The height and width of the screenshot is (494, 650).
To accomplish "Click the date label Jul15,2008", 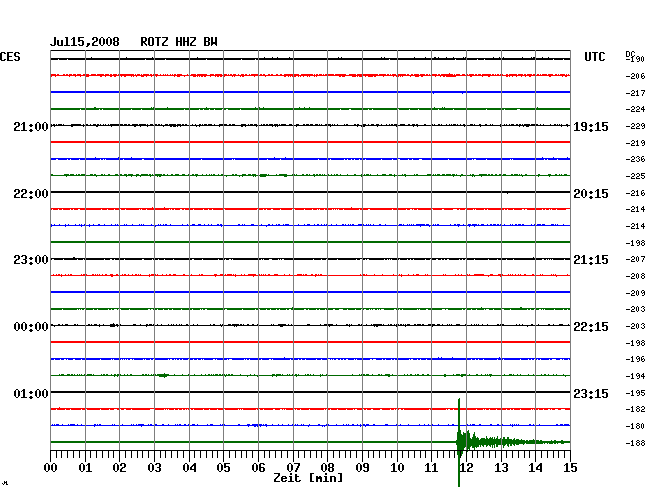I will (x=85, y=42).
